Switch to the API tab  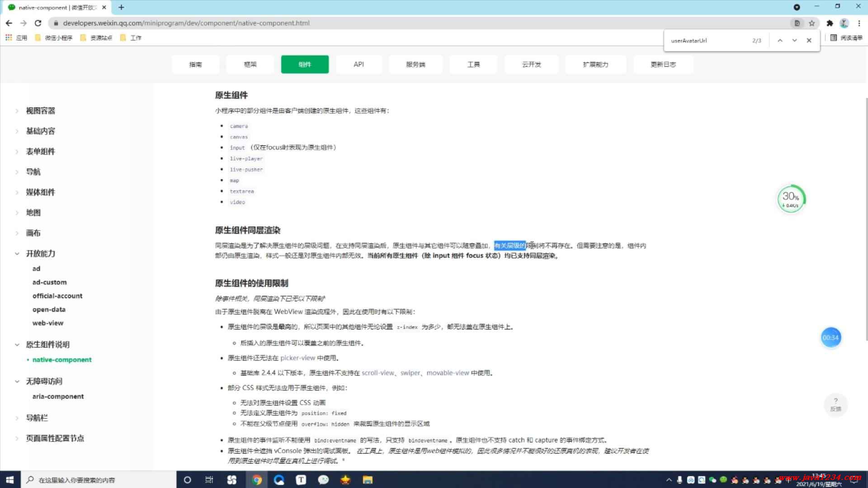(359, 64)
